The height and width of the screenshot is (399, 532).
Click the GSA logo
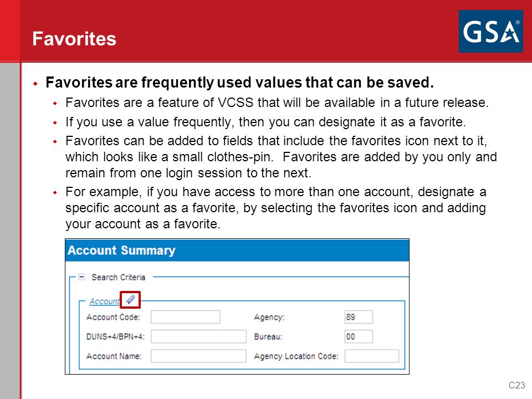pyautogui.click(x=490, y=31)
